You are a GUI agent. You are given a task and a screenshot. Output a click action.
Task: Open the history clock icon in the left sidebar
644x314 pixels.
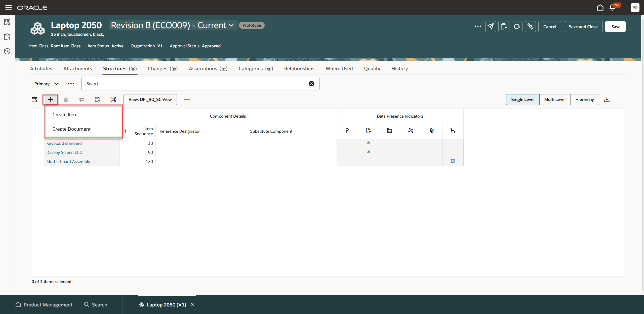(x=7, y=51)
